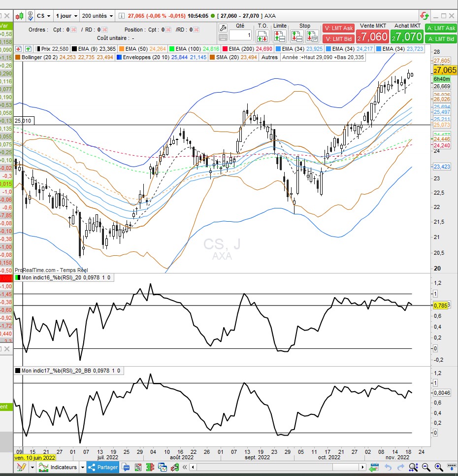Viewport: 458px width, 476px height.
Task: Click the Partager share button
Action: pyautogui.click(x=103, y=467)
